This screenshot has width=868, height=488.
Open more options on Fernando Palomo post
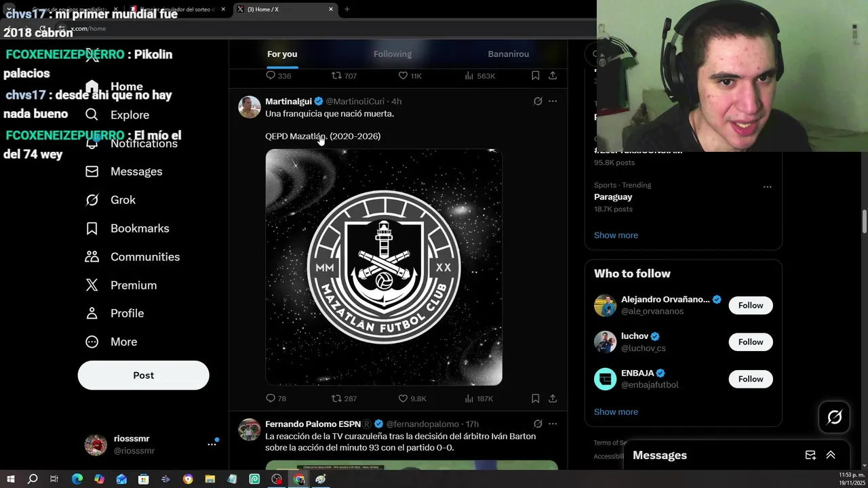[x=553, y=424]
